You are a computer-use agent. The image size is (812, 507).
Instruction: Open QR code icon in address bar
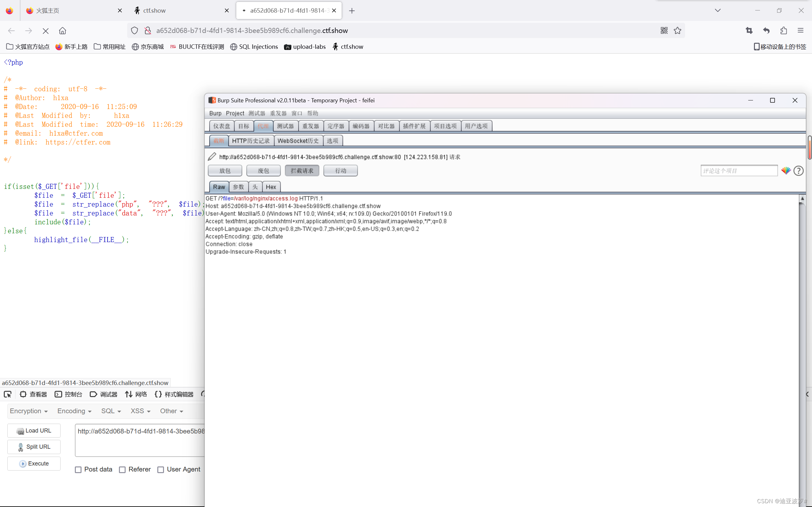click(664, 30)
